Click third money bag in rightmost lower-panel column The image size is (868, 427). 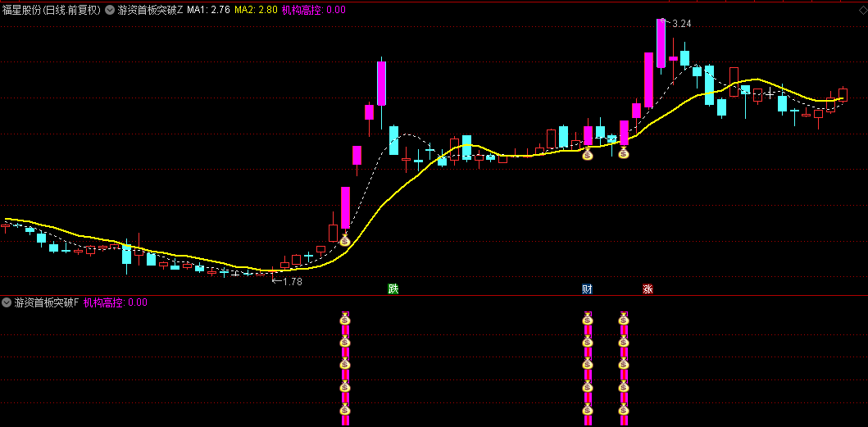click(x=623, y=365)
